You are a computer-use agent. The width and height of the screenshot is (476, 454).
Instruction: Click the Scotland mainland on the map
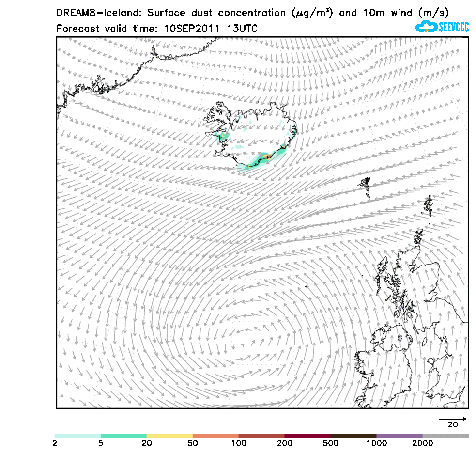426,286
